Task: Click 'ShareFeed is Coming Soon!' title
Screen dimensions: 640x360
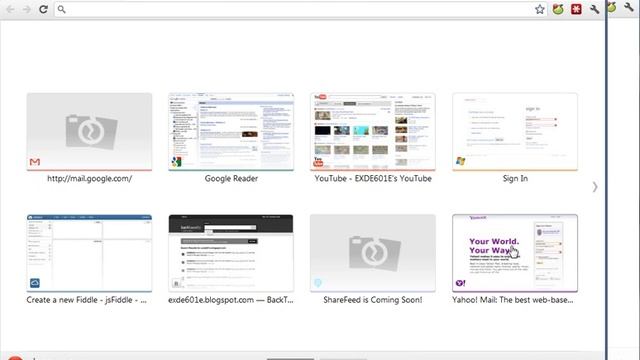Action: [373, 300]
